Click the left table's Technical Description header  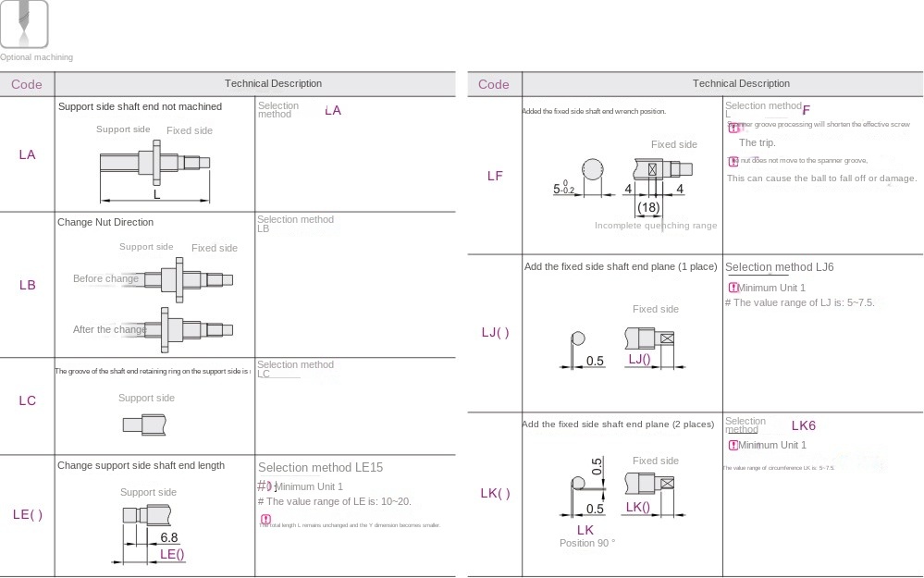273,83
